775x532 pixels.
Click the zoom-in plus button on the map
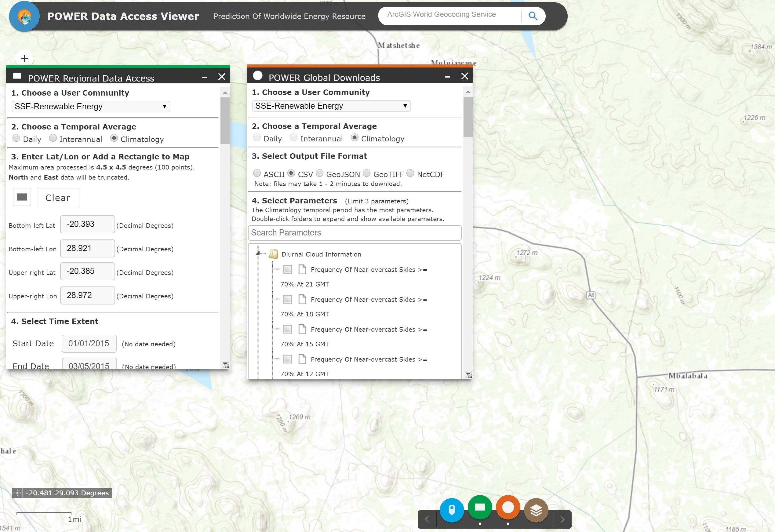(24, 59)
